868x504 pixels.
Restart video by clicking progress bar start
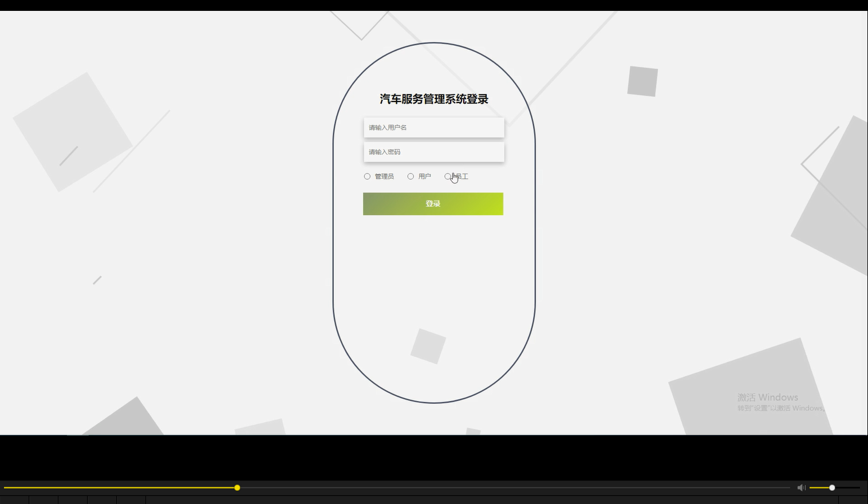[x=5, y=487]
